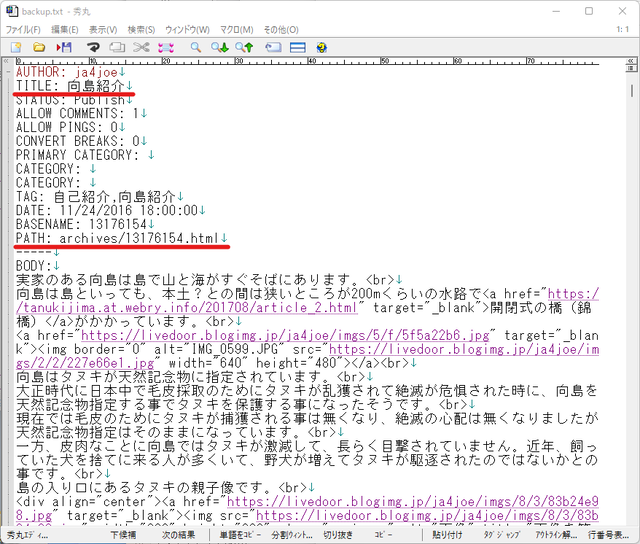Click the line starting 実家のある向島は島で
The width and height of the screenshot is (640, 544).
pos(209,280)
